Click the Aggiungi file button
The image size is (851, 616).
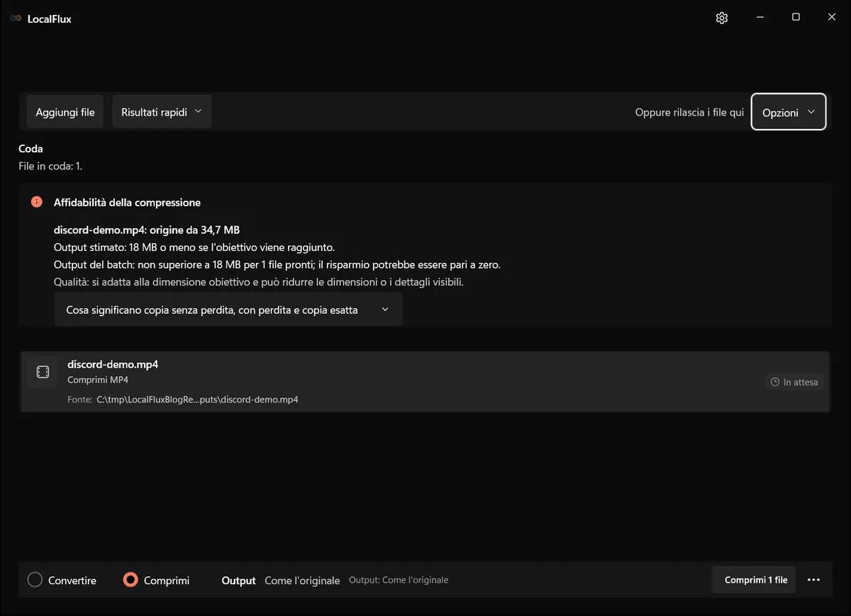coord(65,112)
